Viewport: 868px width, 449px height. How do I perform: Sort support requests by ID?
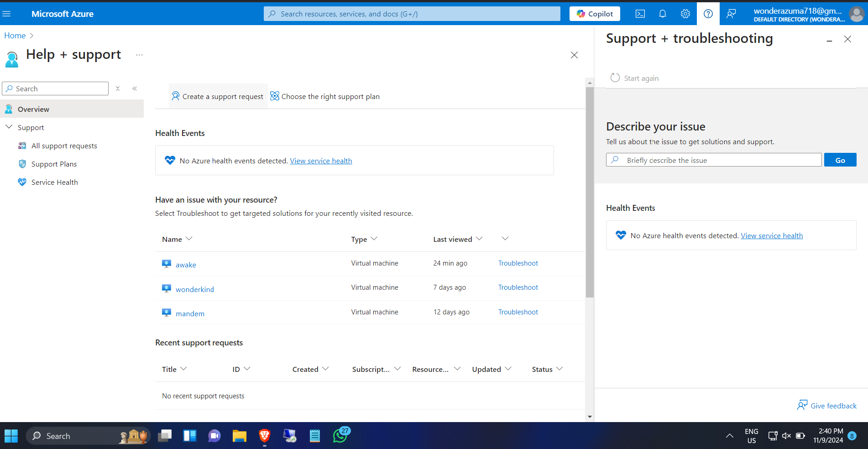coord(241,369)
